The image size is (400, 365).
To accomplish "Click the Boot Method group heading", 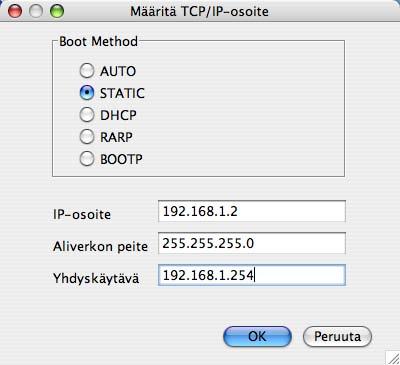I will 98,41.
